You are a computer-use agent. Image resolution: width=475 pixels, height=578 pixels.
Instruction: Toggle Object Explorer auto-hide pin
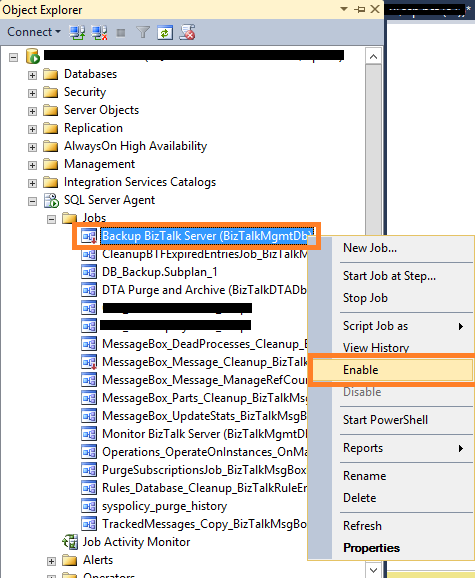click(x=359, y=9)
